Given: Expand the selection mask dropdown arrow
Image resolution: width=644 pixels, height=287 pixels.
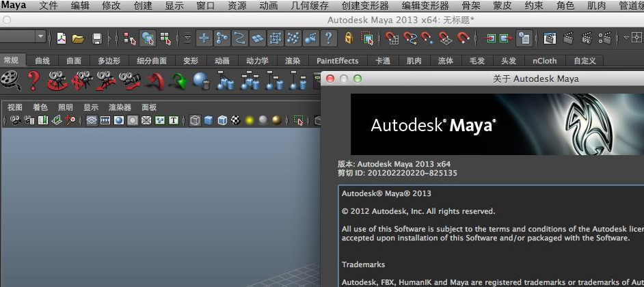Looking at the screenshot, I should pyautogui.click(x=187, y=38).
